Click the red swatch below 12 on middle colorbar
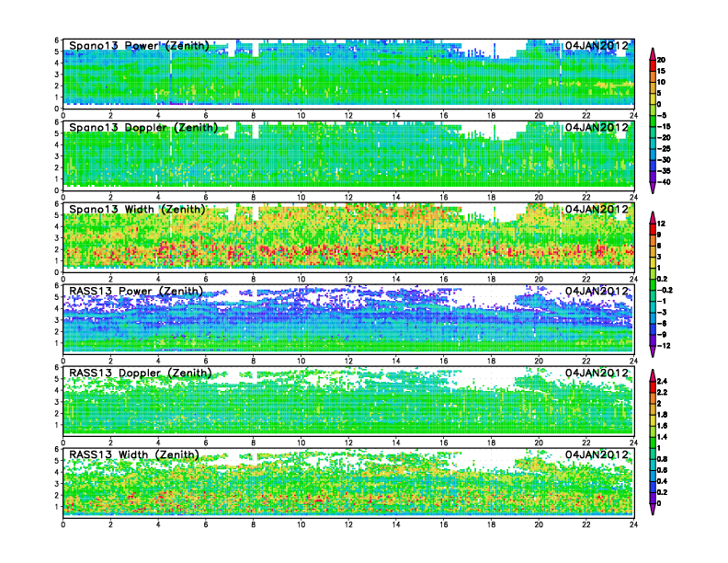This screenshot has height=563, width=728. pyautogui.click(x=653, y=229)
